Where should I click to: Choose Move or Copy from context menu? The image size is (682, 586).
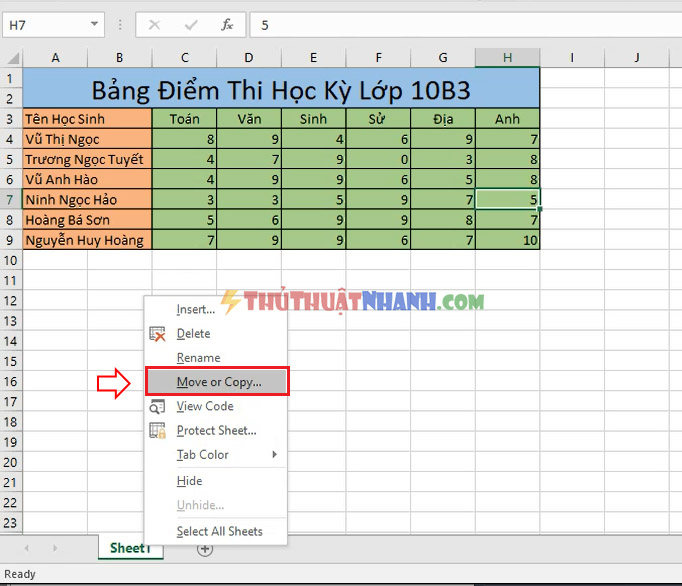217,382
